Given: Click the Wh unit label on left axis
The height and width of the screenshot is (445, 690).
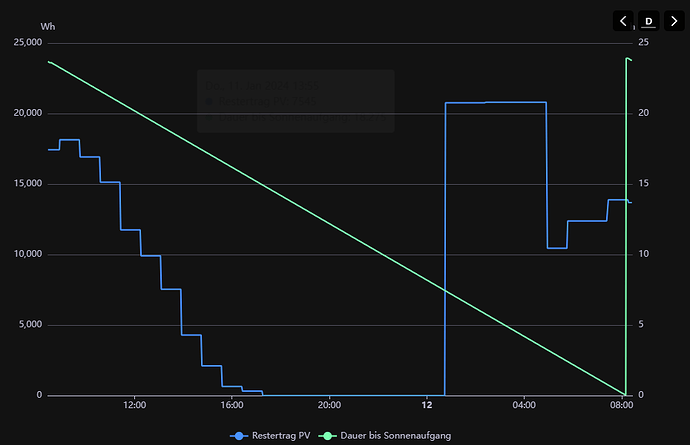Looking at the screenshot, I should tap(48, 27).
